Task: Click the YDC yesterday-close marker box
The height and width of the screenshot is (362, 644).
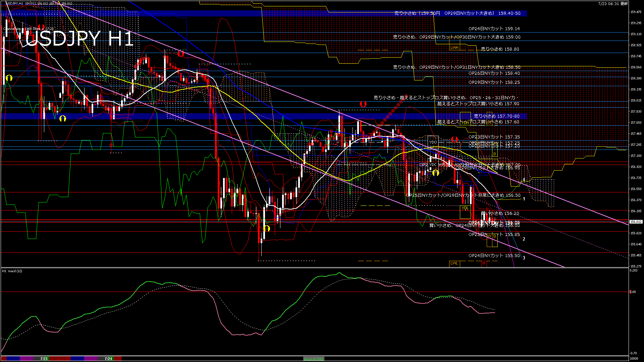Action: click(x=433, y=165)
